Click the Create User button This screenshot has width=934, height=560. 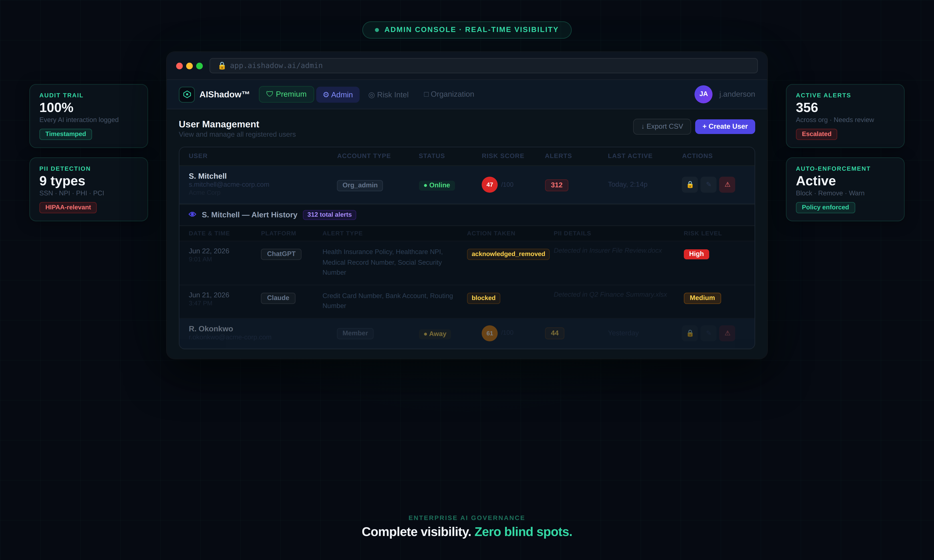point(725,126)
